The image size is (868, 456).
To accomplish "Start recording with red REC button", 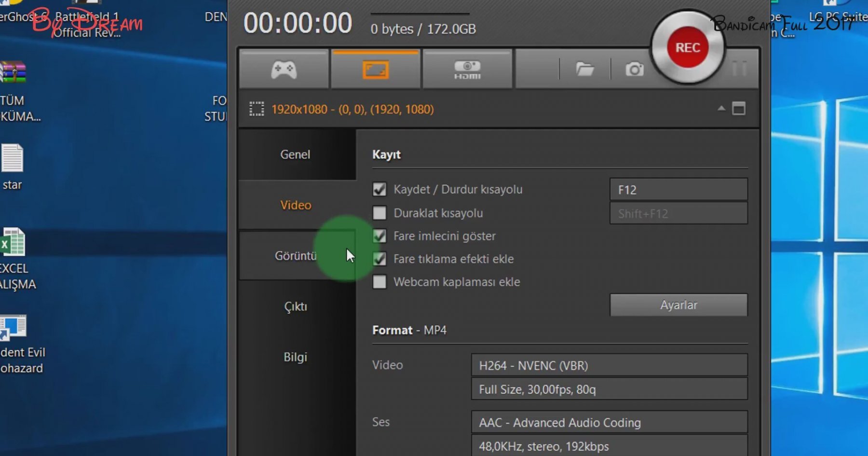I will (x=688, y=47).
